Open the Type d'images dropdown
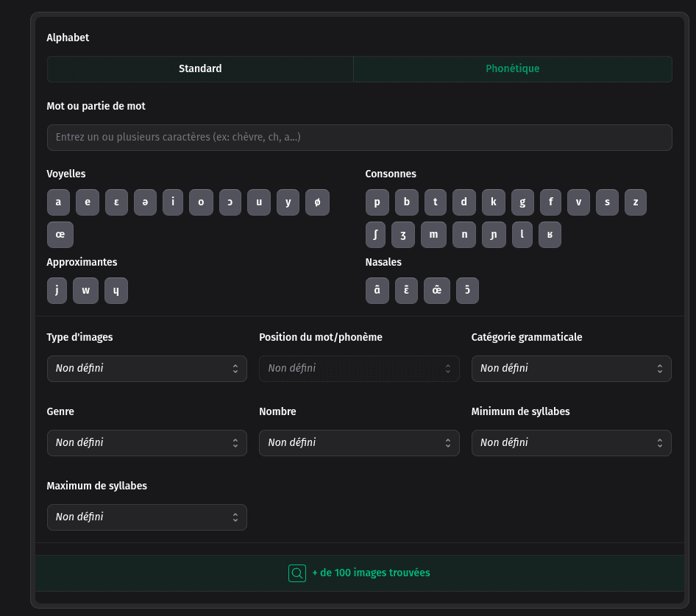This screenshot has height=616, width=696. pyautogui.click(x=146, y=369)
